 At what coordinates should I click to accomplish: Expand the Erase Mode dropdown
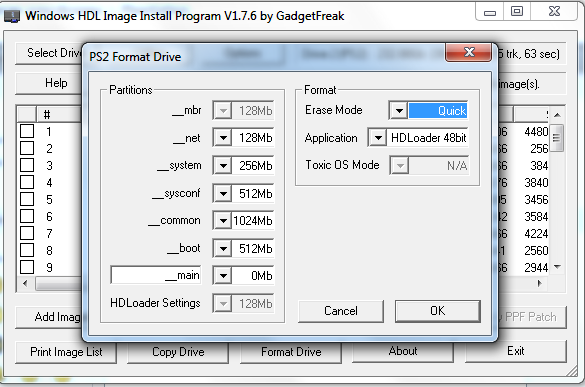[399, 110]
